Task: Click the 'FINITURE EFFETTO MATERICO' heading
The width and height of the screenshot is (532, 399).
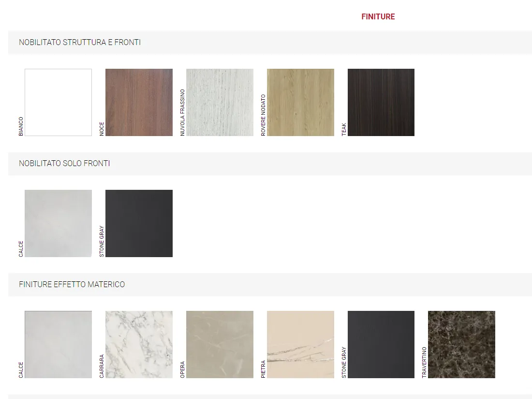Action: (x=72, y=284)
